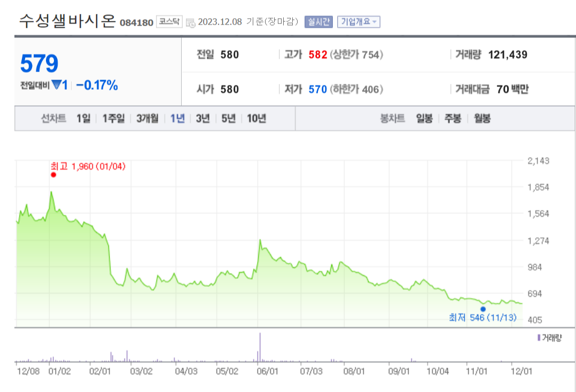
Task: Click the 06/01 date axis label
Action: pyautogui.click(x=267, y=372)
